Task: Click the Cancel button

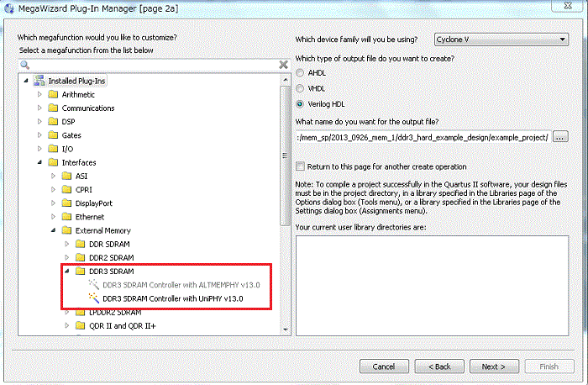Action: click(384, 367)
